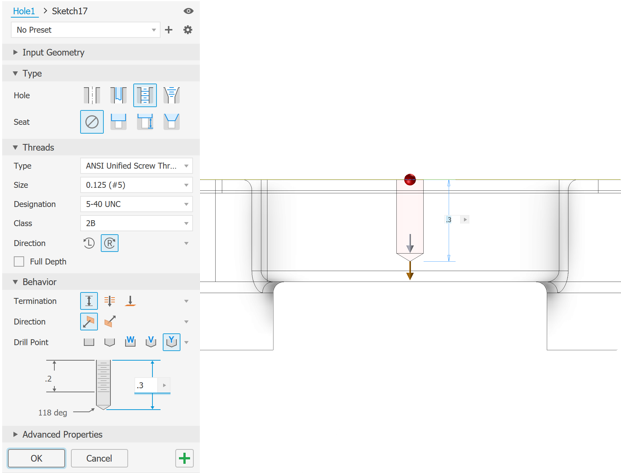The width and height of the screenshot is (621, 474).
Task: Open the thread Class dropdown
Action: coord(137,223)
